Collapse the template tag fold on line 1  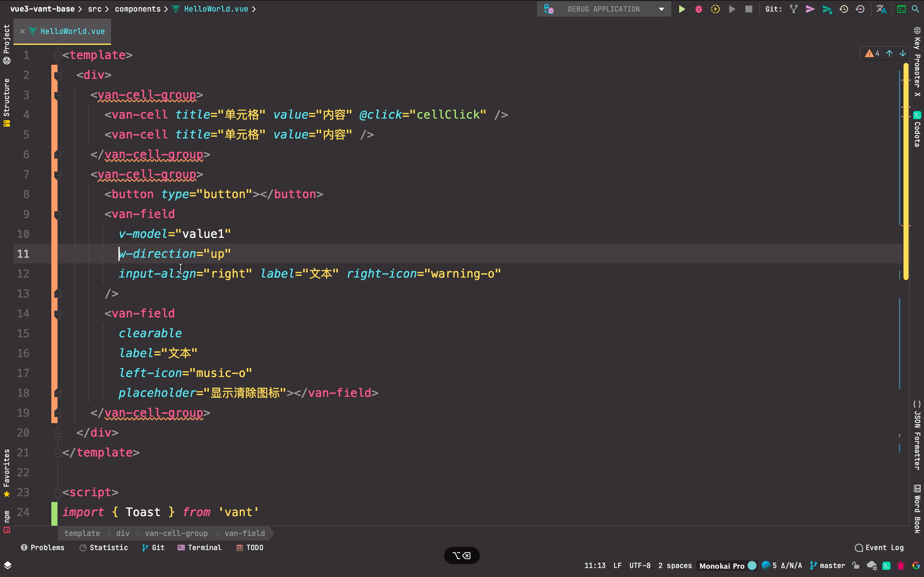[57, 56]
